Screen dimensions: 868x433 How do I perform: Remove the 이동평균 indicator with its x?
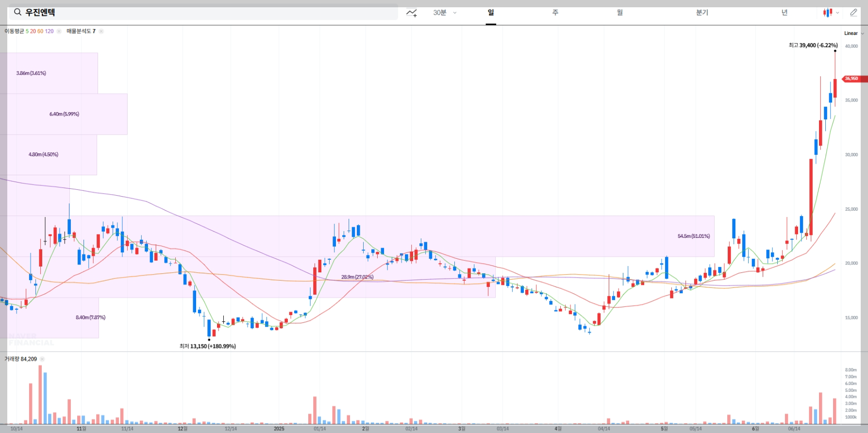pos(59,31)
